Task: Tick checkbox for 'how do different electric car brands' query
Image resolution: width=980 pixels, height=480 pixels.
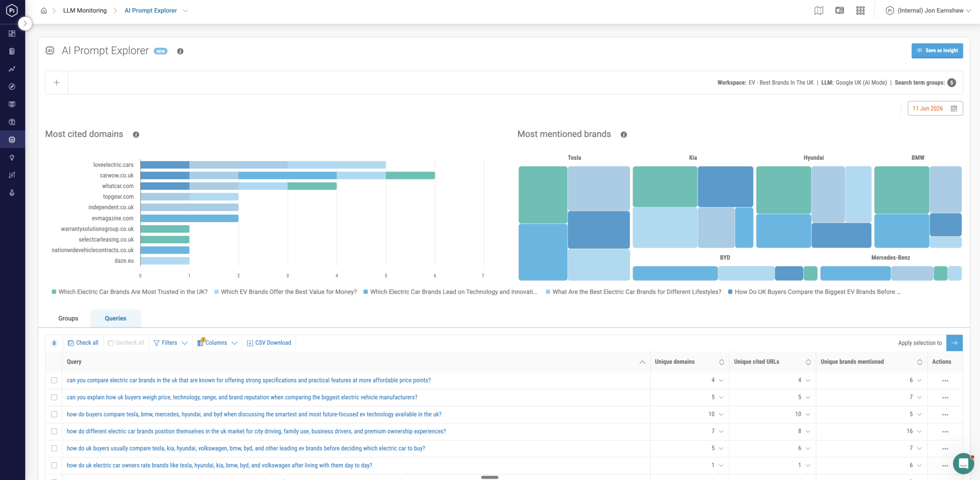Action: coord(54,431)
